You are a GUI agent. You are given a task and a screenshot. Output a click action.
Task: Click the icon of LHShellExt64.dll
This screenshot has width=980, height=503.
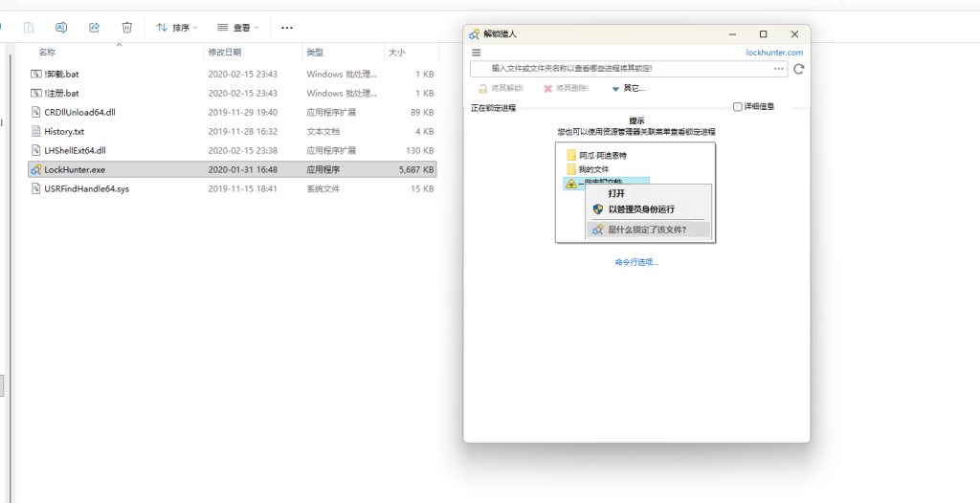[x=36, y=150]
